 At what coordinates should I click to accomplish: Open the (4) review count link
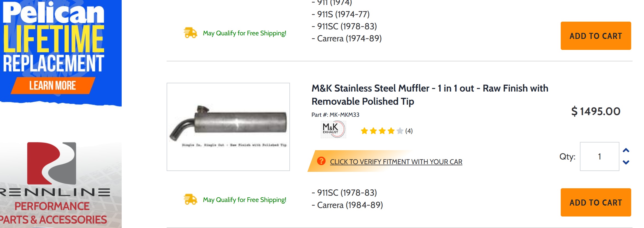409,131
